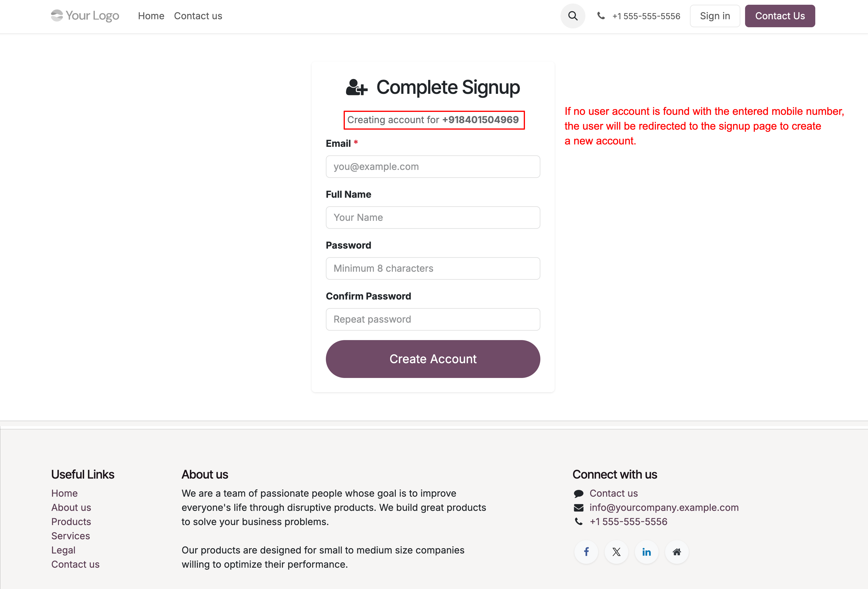Screen dimensions: 868x589
Task: Focus the Confirm Password field
Action: (x=433, y=319)
